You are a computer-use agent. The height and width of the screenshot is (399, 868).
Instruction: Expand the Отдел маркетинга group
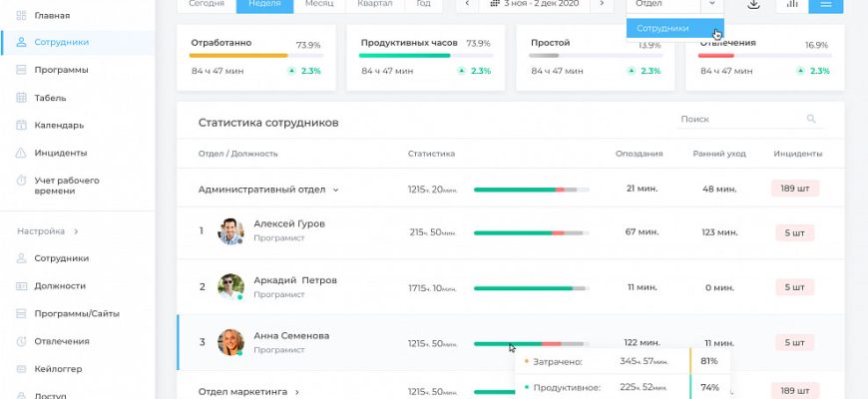(296, 392)
